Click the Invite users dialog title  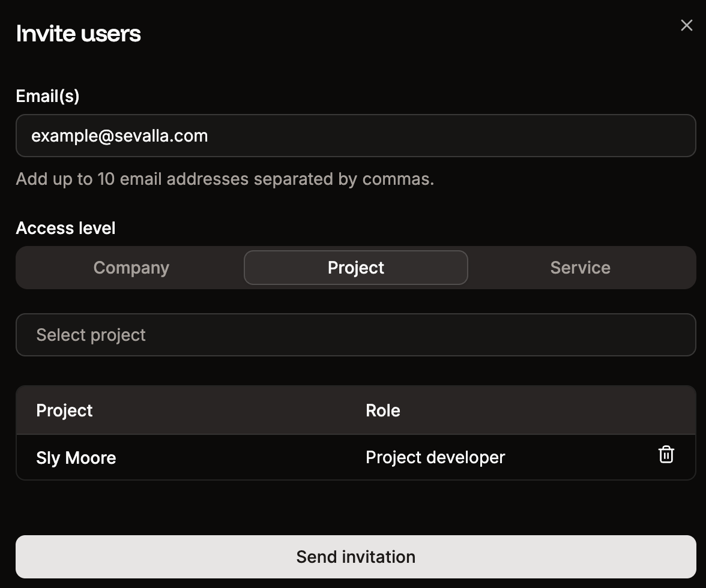click(78, 34)
